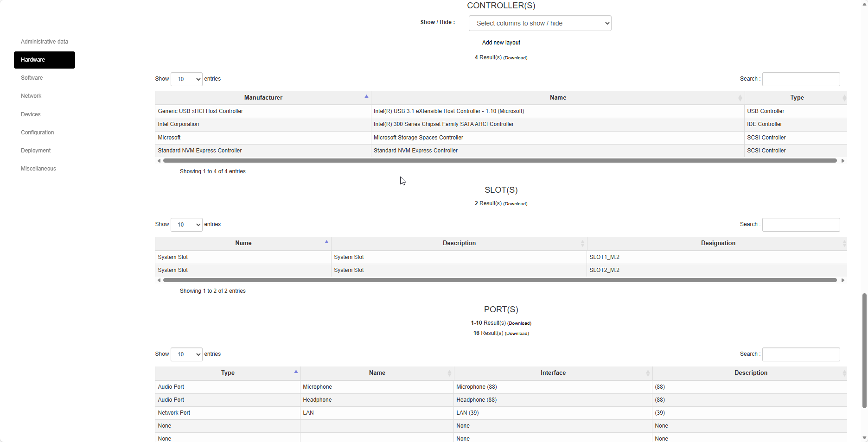868x442 pixels.
Task: Sort slots table by Description column
Action: pyautogui.click(x=459, y=243)
